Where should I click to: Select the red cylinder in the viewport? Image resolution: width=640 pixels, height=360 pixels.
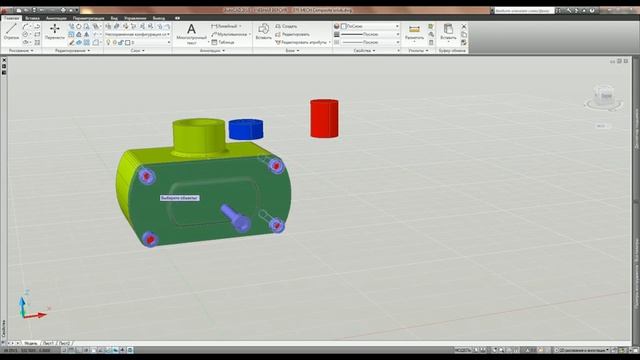click(x=324, y=118)
